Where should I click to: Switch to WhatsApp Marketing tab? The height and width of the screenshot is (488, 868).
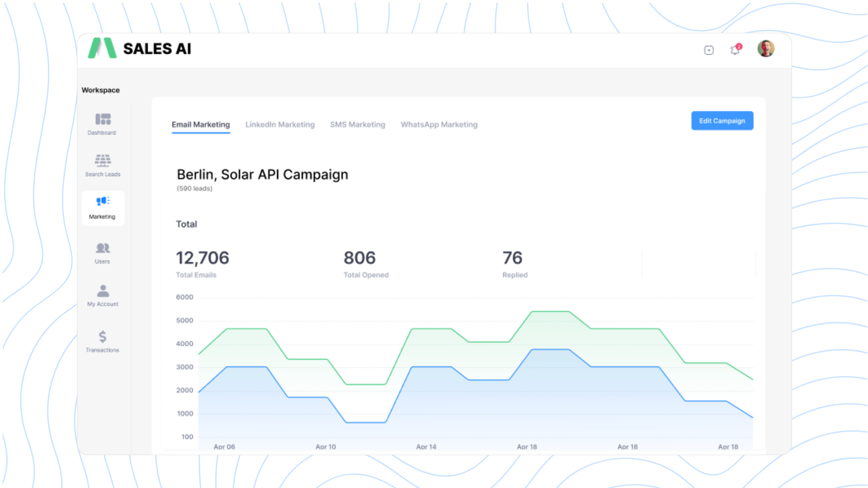pyautogui.click(x=439, y=124)
